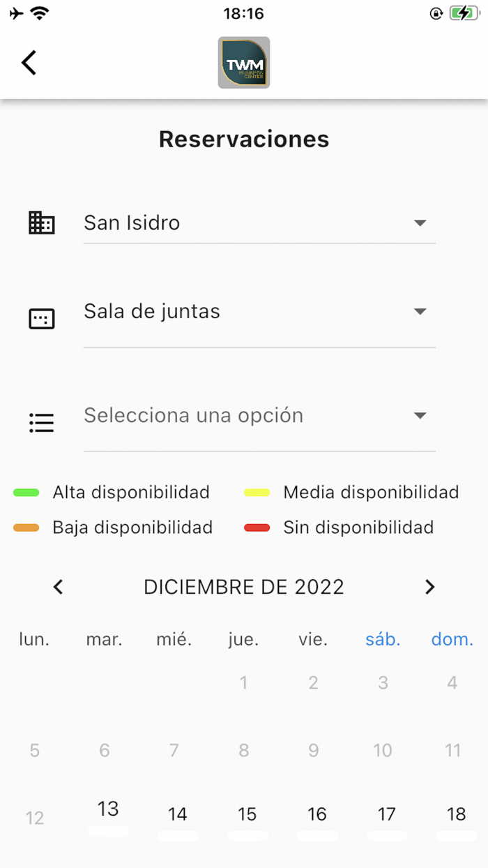
Task: Open the Selecciona una opción dropdown
Action: click(259, 416)
